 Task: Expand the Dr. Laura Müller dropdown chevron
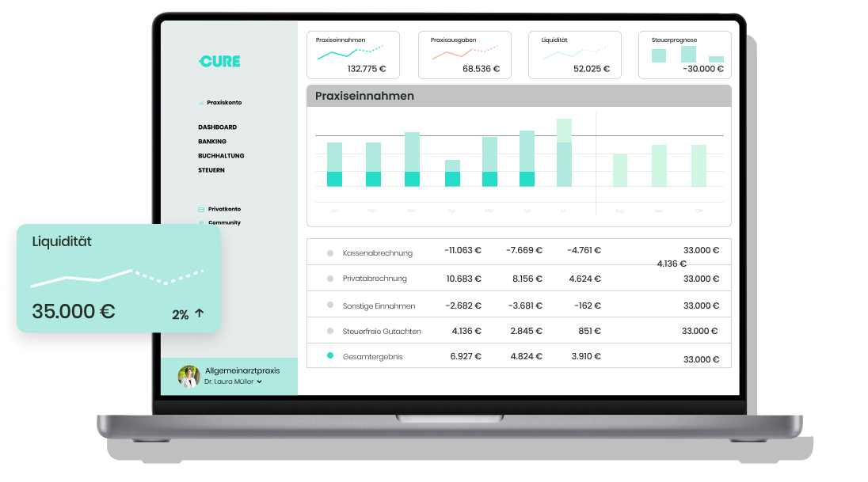click(259, 381)
